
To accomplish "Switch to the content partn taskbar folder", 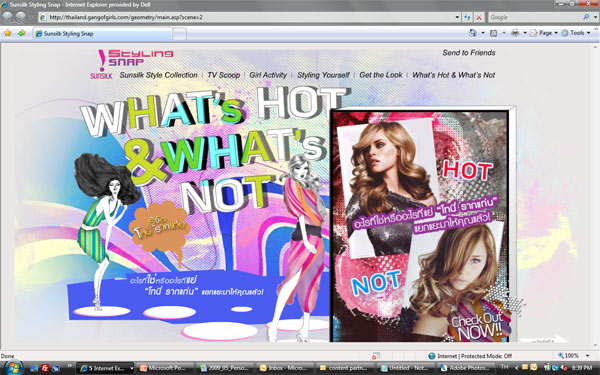I will 346,368.
